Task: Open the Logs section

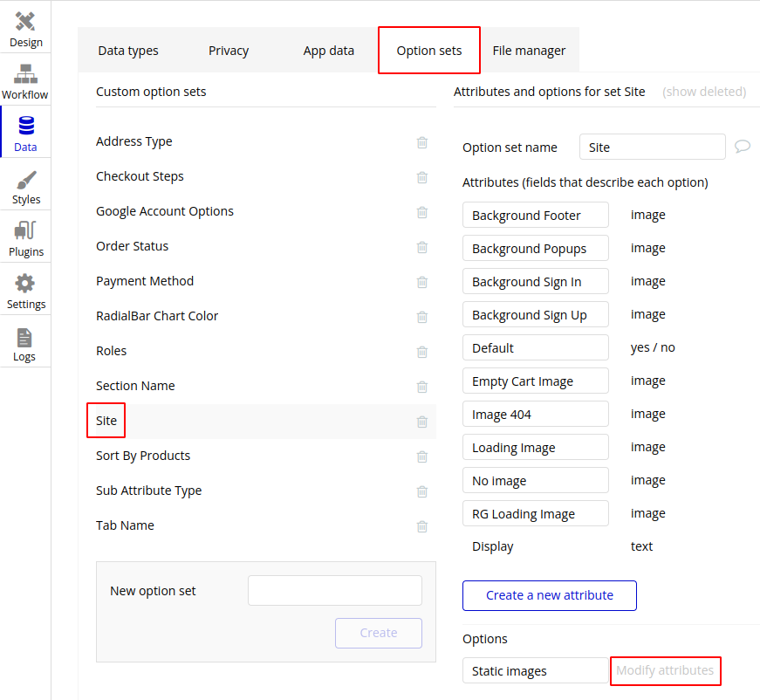Action: coord(24,344)
